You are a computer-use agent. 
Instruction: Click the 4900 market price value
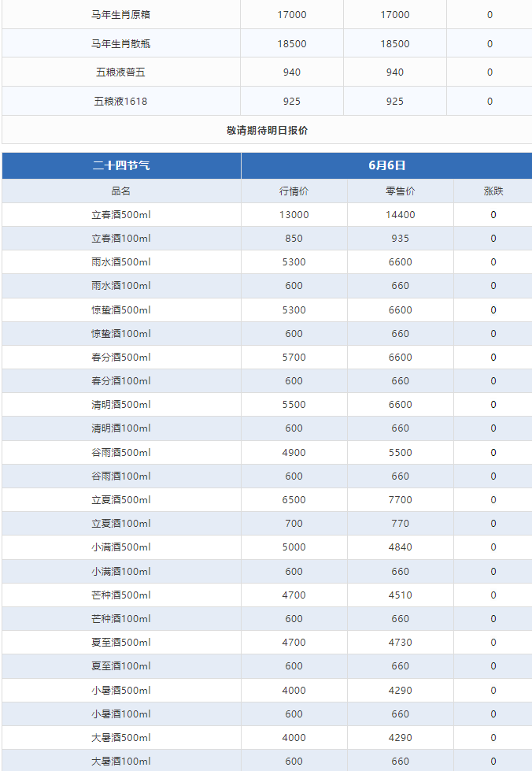[294, 453]
